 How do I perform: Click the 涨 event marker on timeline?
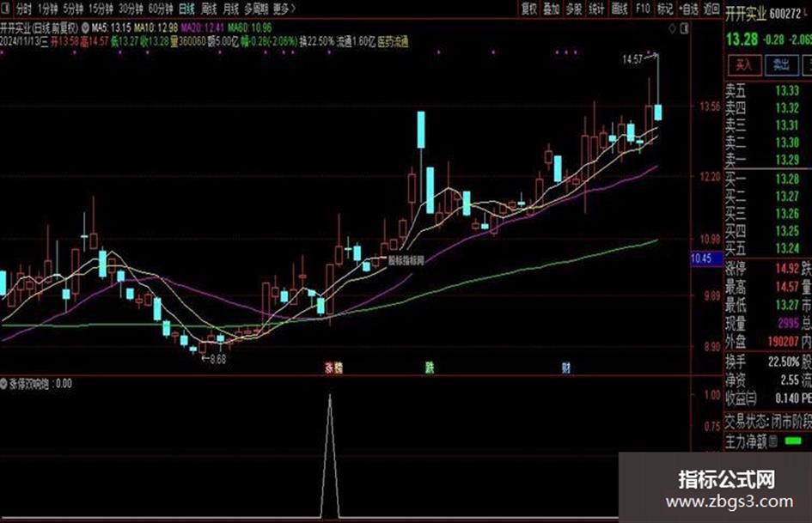[x=329, y=368]
